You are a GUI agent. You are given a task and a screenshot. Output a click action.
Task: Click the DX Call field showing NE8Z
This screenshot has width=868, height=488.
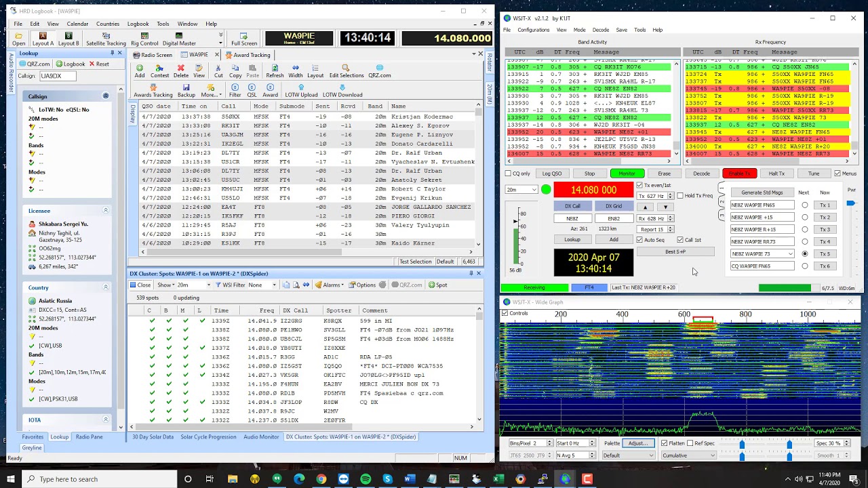[572, 219]
